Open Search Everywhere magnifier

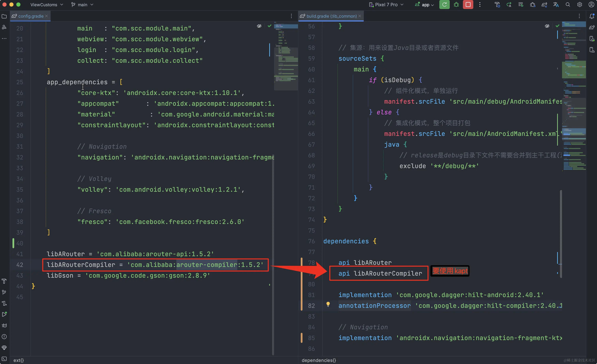coord(568,5)
